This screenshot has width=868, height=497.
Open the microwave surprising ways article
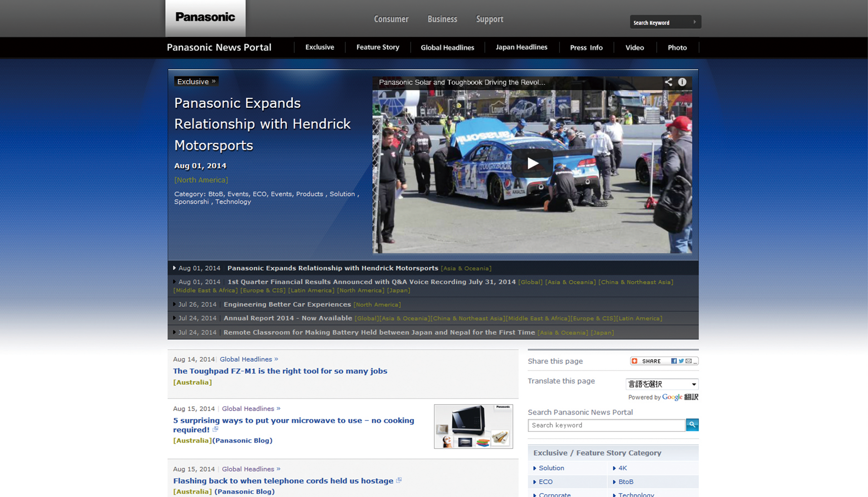[293, 425]
